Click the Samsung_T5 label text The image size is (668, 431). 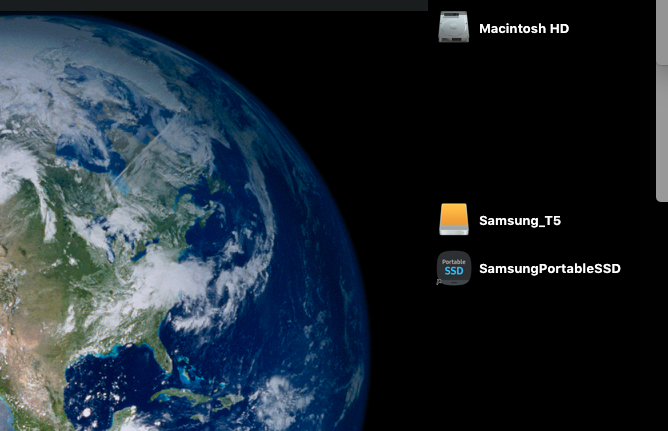(x=520, y=221)
